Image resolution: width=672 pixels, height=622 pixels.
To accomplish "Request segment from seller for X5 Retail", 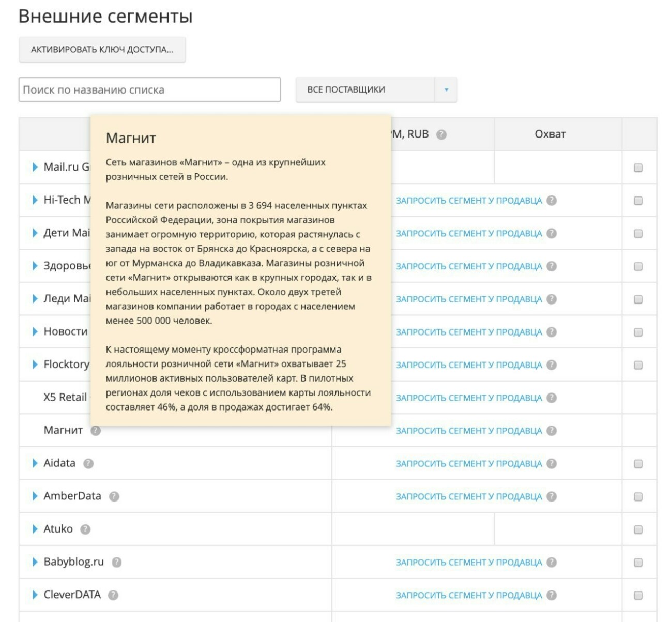I will point(469,398).
